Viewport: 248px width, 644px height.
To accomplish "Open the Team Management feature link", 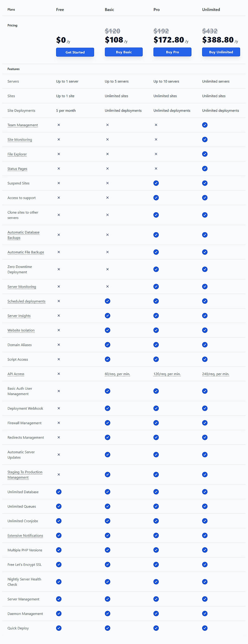I will coord(23,125).
